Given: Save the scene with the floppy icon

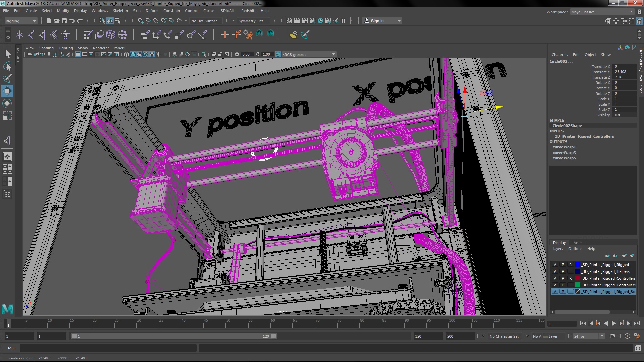Looking at the screenshot, I should [64, 21].
